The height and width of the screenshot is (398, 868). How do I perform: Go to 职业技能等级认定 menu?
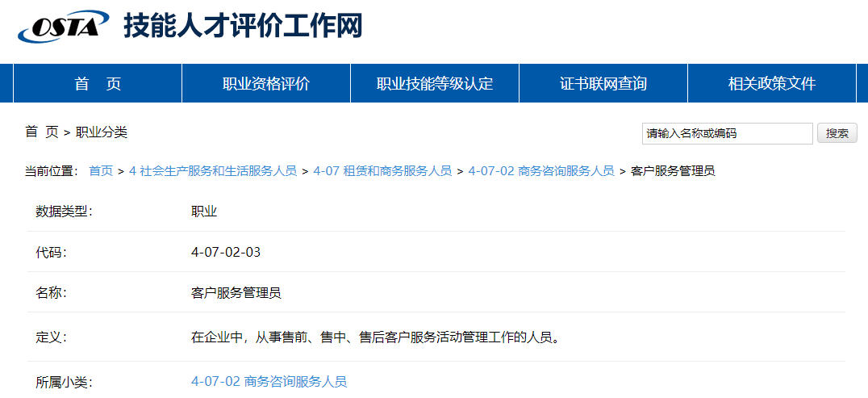tap(435, 84)
